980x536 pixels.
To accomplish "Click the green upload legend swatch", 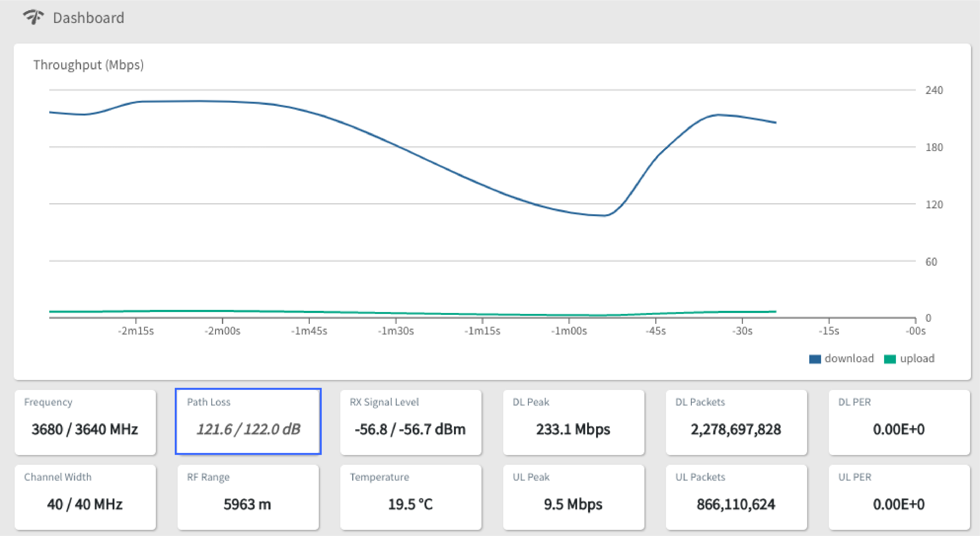I will point(890,359).
